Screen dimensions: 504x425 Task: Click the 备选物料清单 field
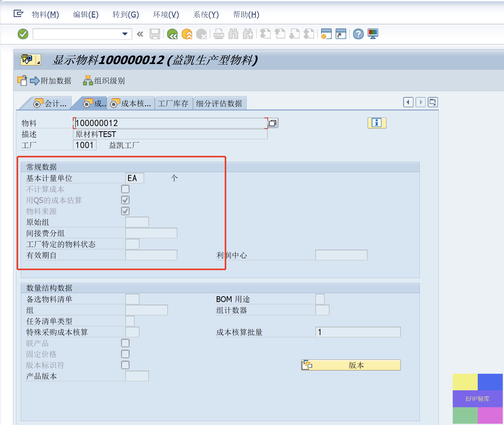(132, 299)
